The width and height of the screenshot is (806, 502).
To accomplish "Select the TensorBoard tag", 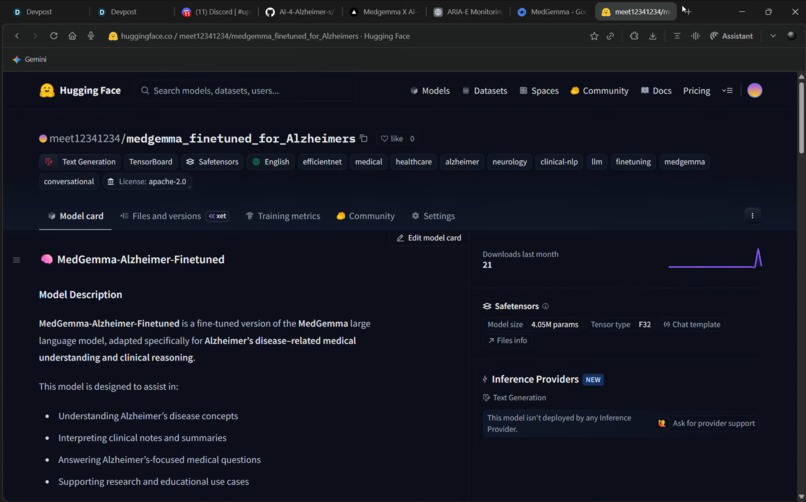I will tap(151, 161).
